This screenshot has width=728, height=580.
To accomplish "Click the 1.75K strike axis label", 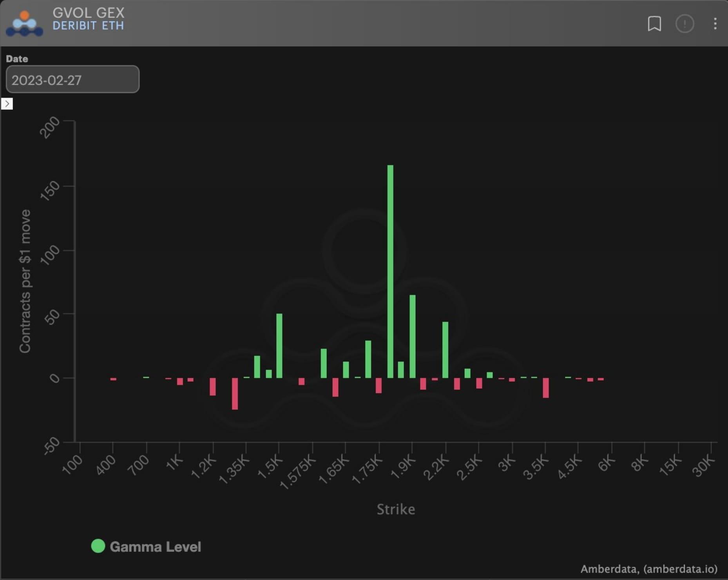I will (367, 469).
